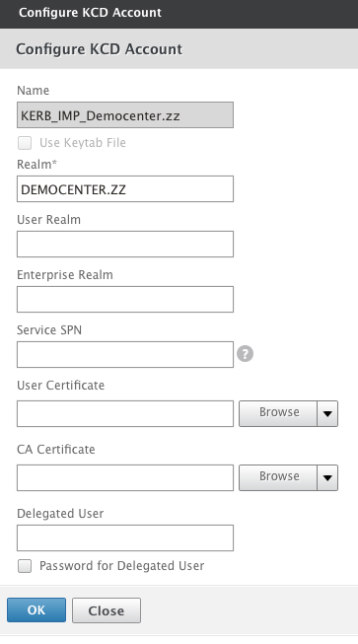
Task: Click the gray Configure KCD Account section header
Action: coord(179,49)
